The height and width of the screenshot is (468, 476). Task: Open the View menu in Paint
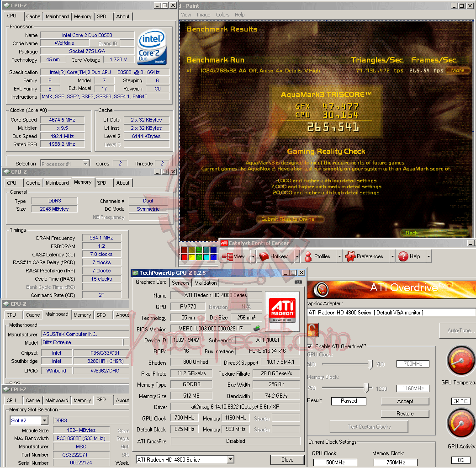click(x=186, y=15)
